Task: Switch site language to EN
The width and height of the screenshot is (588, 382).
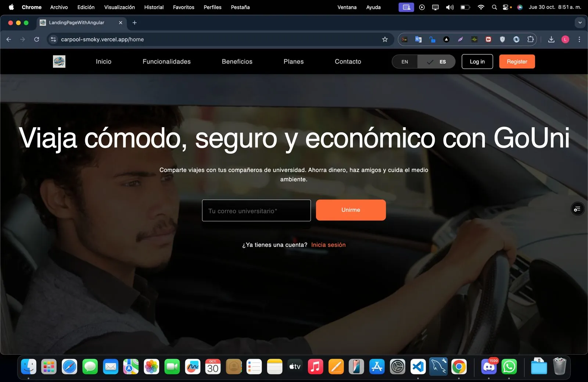Action: click(405, 62)
